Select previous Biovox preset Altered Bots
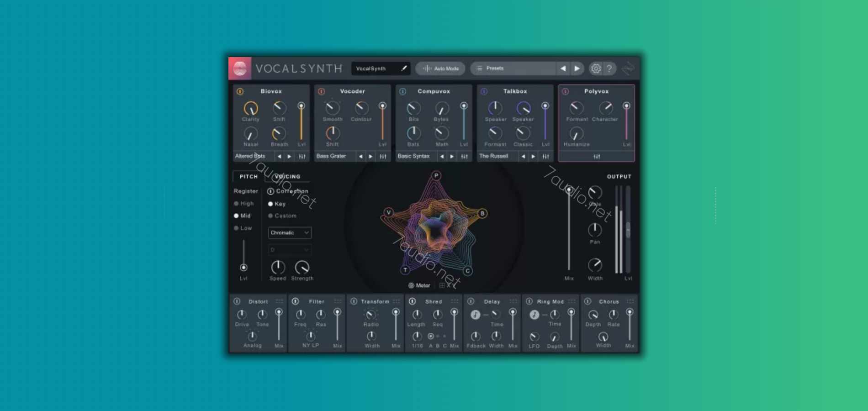Screen dimensions: 868x411 click(x=279, y=156)
